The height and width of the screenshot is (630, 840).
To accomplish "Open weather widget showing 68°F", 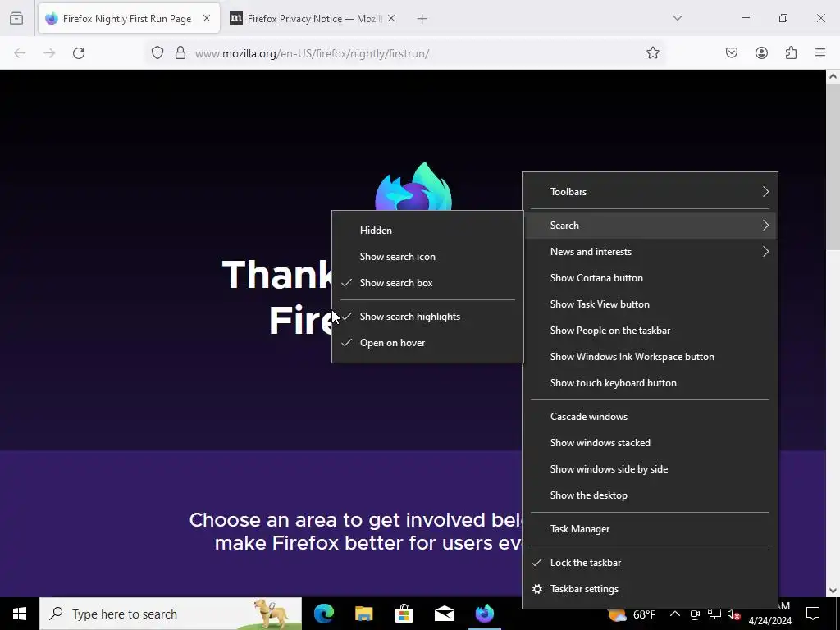I will 632,614.
